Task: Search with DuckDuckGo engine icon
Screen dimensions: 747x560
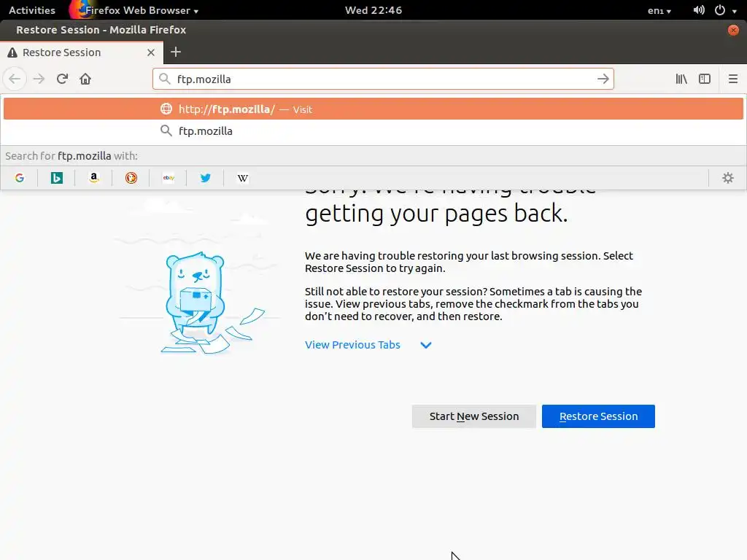Action: (131, 178)
